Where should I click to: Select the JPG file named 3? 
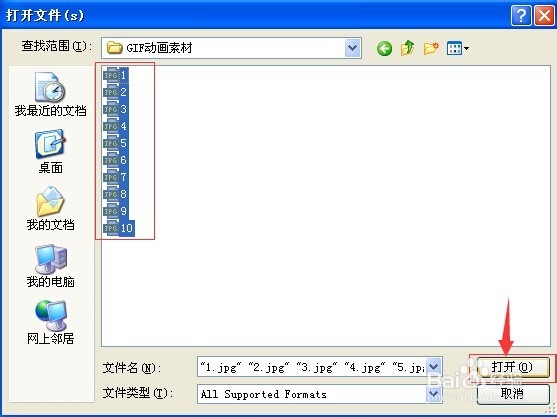(116, 109)
